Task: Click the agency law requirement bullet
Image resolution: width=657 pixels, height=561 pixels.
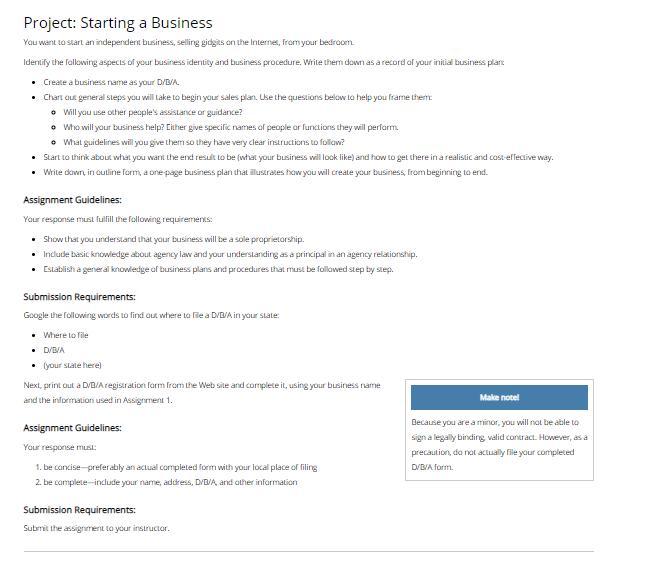Action: [x=230, y=254]
